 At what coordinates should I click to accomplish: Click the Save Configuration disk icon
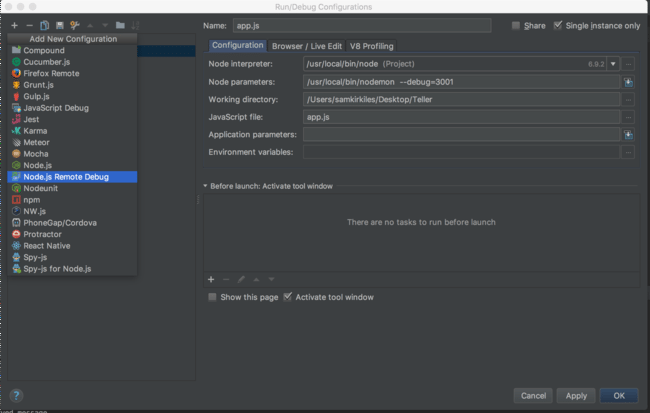pos(59,25)
